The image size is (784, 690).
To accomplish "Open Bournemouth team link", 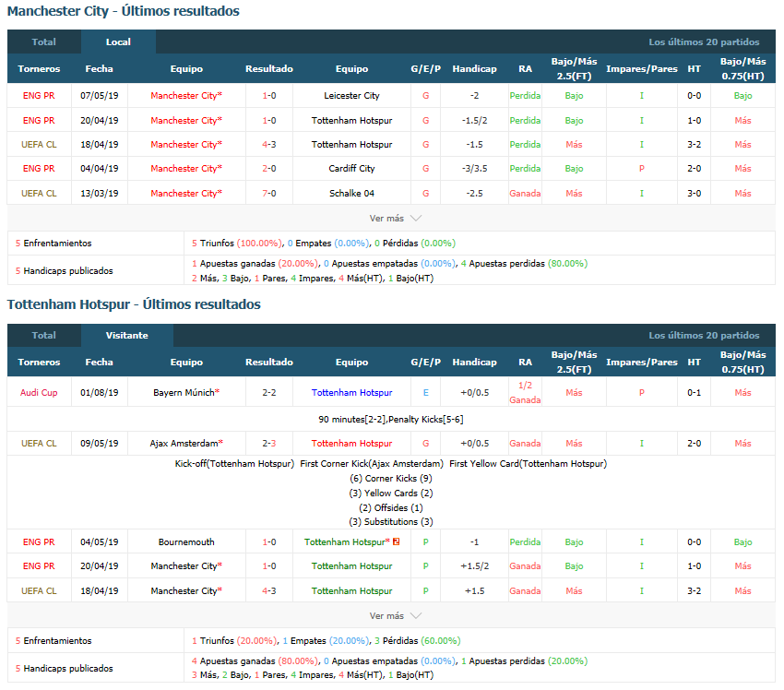I will tap(186, 542).
